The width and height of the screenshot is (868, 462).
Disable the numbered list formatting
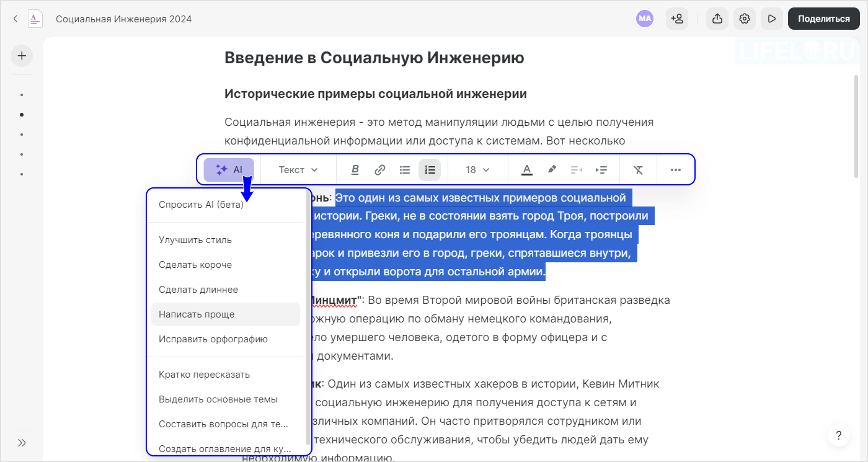point(430,169)
